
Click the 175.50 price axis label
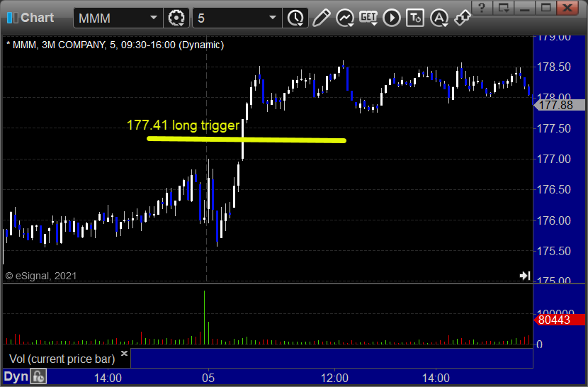(554, 251)
